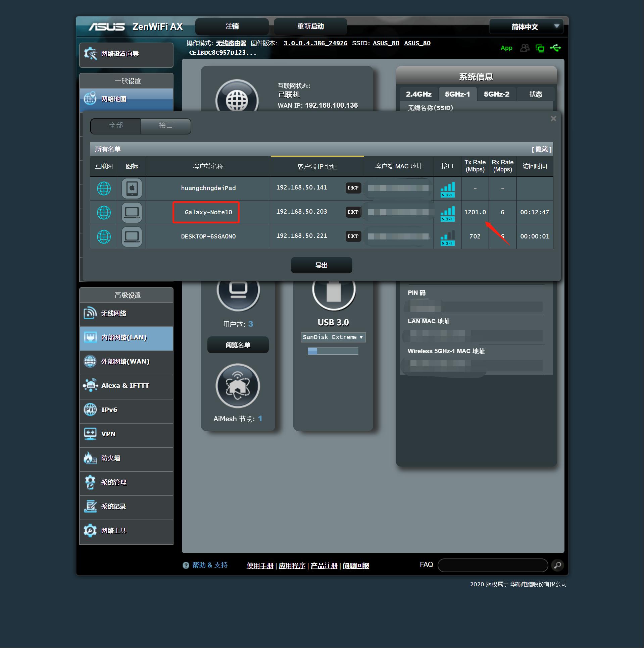The image size is (644, 648).
Task: Click the 帮助 & 支持 help link
Action: point(210,565)
